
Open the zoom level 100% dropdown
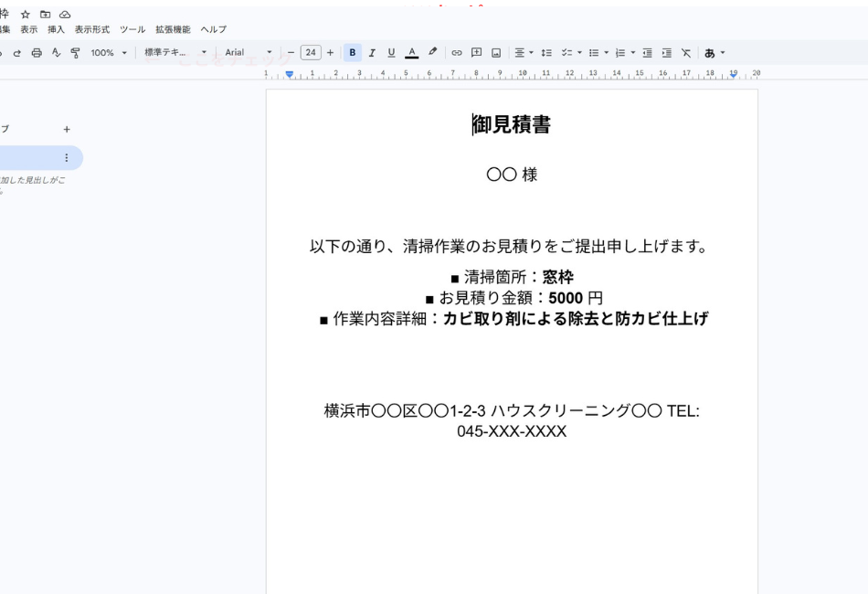click(x=105, y=52)
